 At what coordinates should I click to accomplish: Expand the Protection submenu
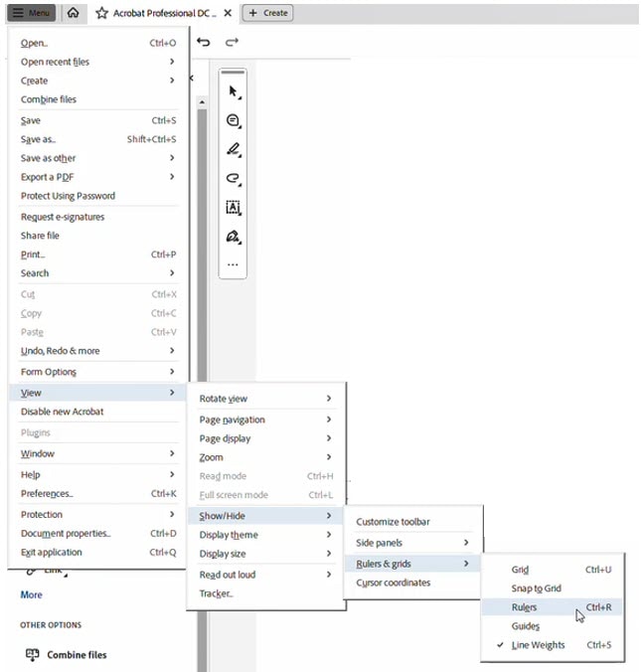98,514
